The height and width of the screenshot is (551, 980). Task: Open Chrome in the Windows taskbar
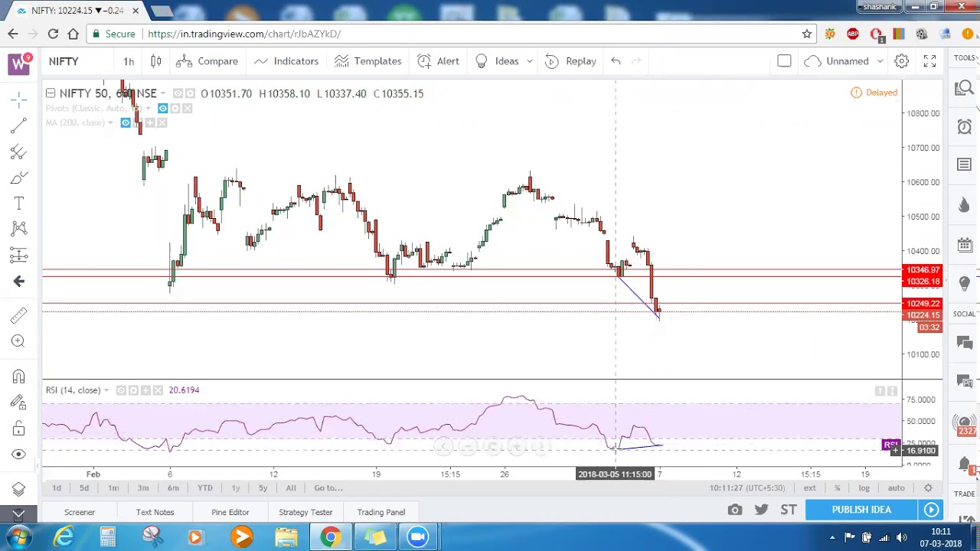(x=330, y=537)
